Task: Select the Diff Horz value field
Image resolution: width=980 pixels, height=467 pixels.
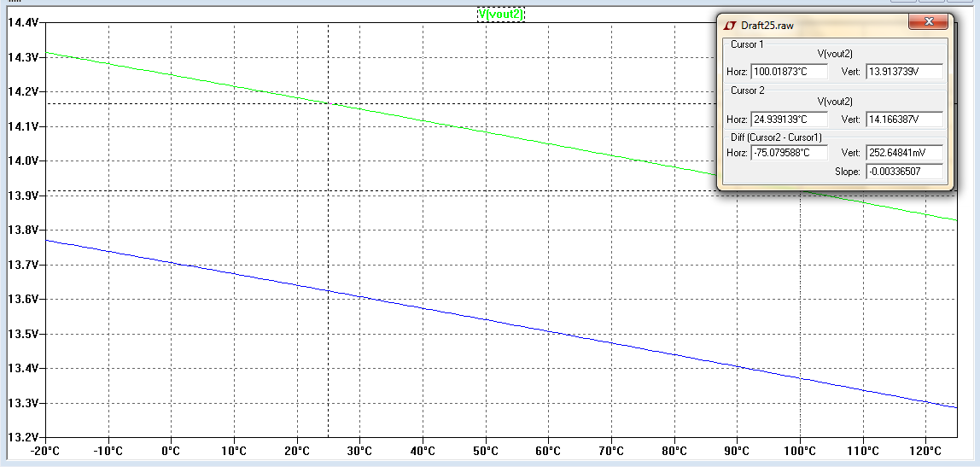Action: [790, 153]
